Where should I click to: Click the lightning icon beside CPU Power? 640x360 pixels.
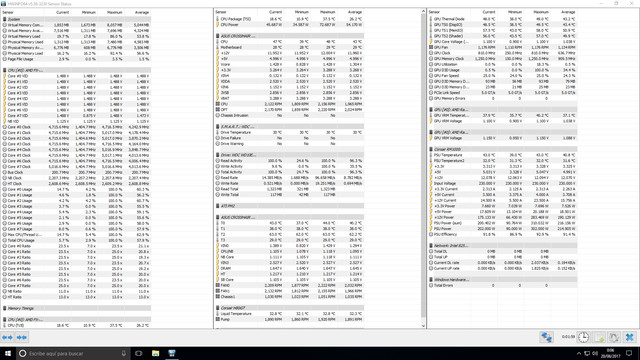pos(218,25)
